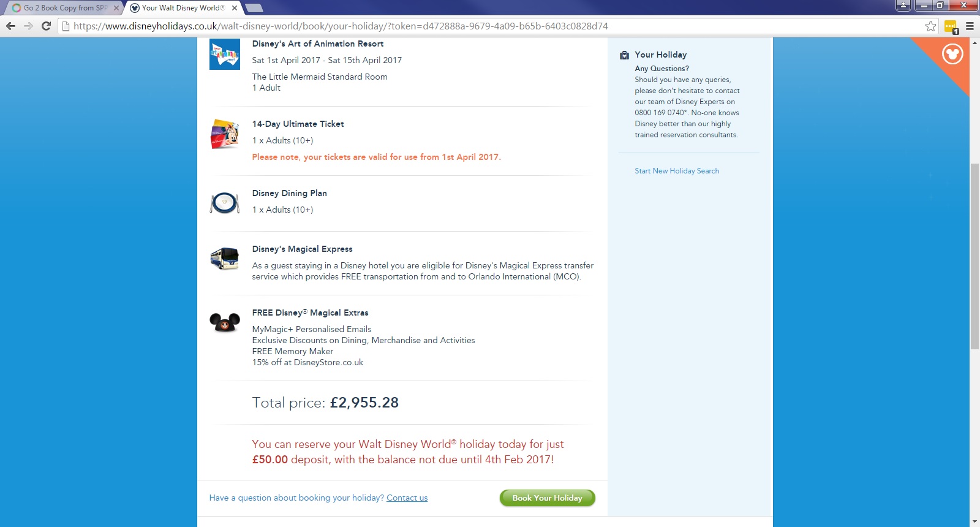Click the Any Questions? sidebar text
The height and width of the screenshot is (527, 980).
(662, 69)
